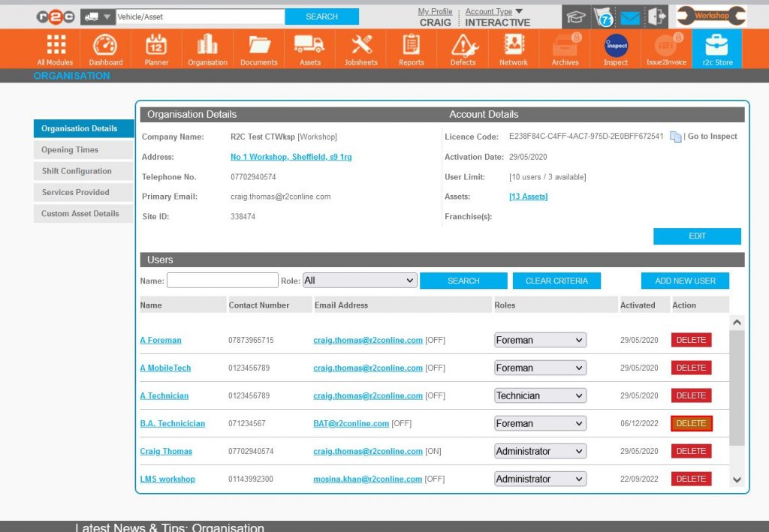This screenshot has height=532, width=769.
Task: Open the Archives module
Action: (x=564, y=48)
